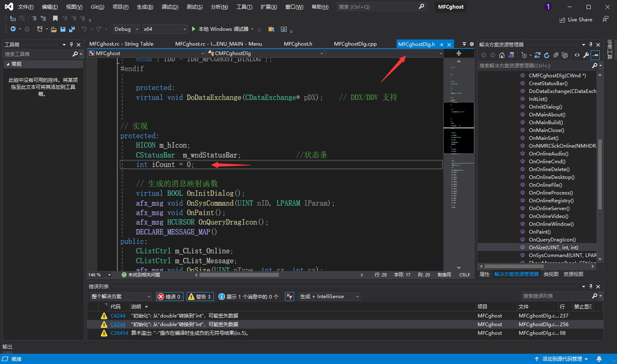Click the Home icon in Solution Explorer
The height and width of the screenshot is (364, 617).
[502, 55]
